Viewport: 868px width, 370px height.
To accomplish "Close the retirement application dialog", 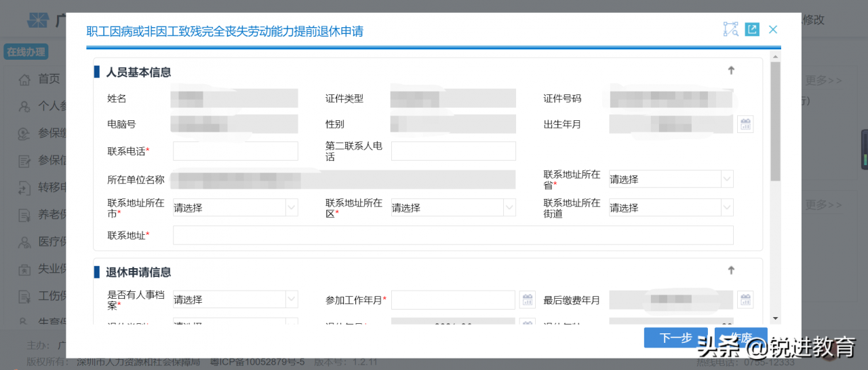I will [773, 29].
